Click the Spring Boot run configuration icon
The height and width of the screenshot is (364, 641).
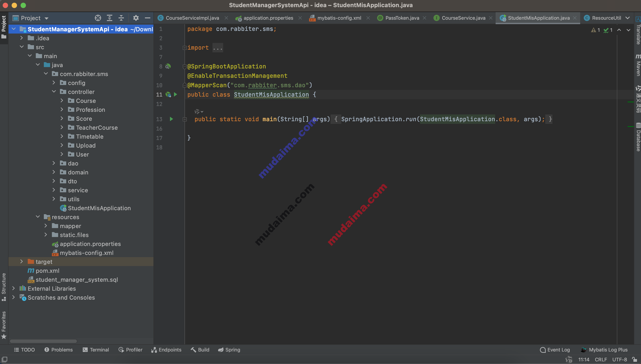pyautogui.click(x=168, y=94)
